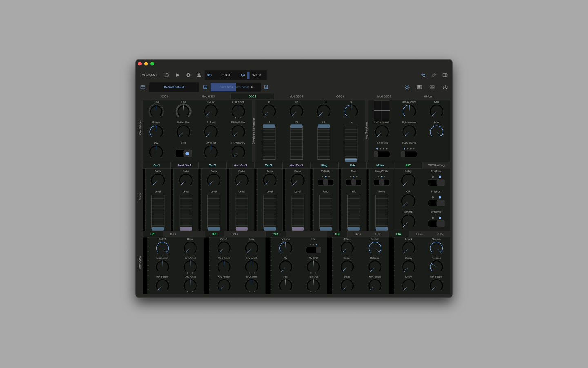Open the OSC Routing tab
588x368 pixels.
pos(436,165)
